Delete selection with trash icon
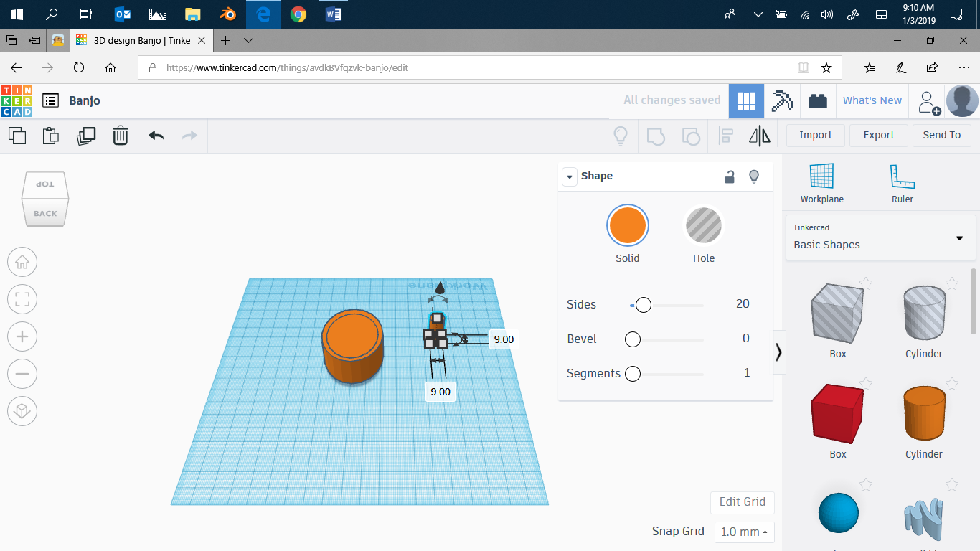Viewport: 980px width, 551px height. (121, 135)
